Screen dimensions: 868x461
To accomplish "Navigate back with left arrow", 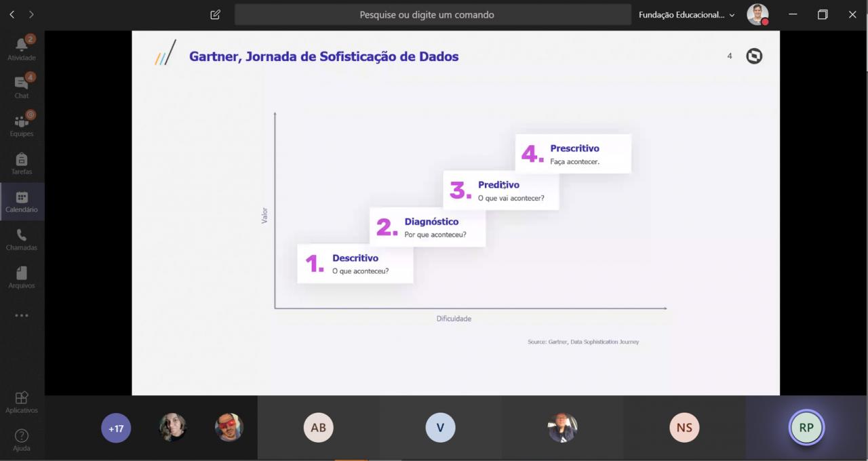I will 12,14.
